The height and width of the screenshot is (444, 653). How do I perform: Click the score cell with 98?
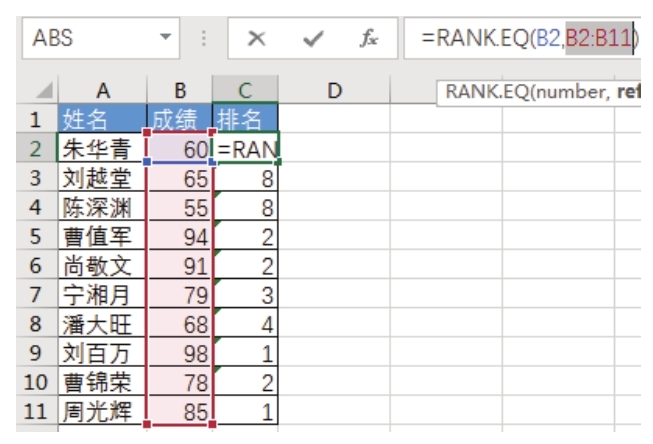click(x=180, y=353)
